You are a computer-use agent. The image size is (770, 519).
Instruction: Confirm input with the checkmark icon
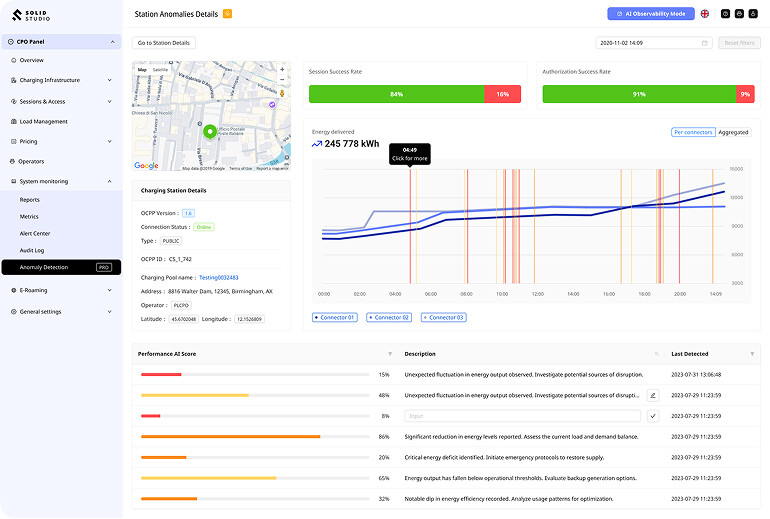(x=653, y=416)
